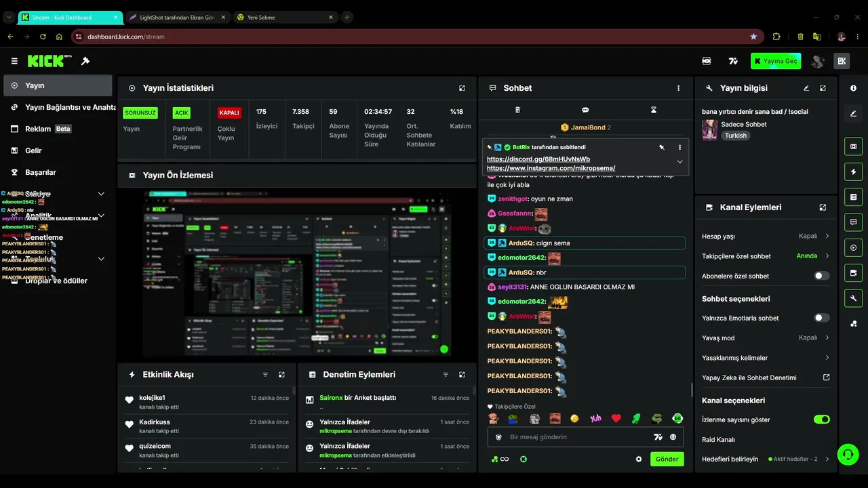Open Yayın Bağlantısı ve Anahtarı menu item

coord(58,107)
